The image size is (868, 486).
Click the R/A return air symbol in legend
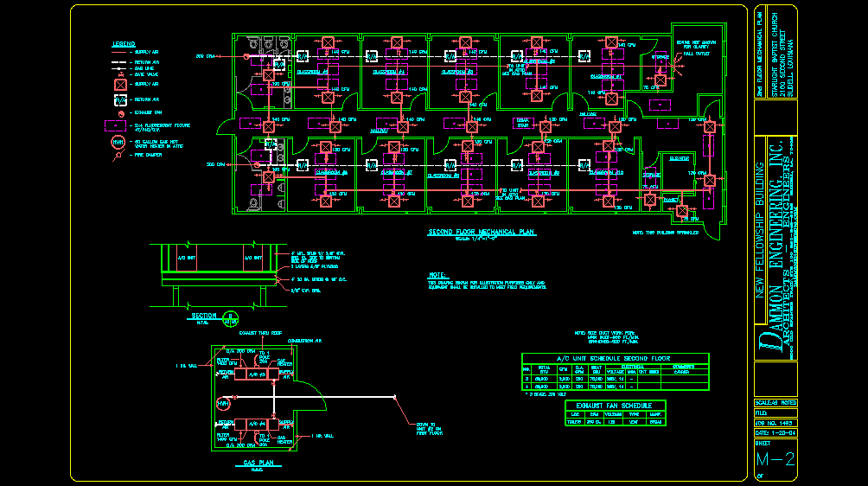[x=118, y=99]
